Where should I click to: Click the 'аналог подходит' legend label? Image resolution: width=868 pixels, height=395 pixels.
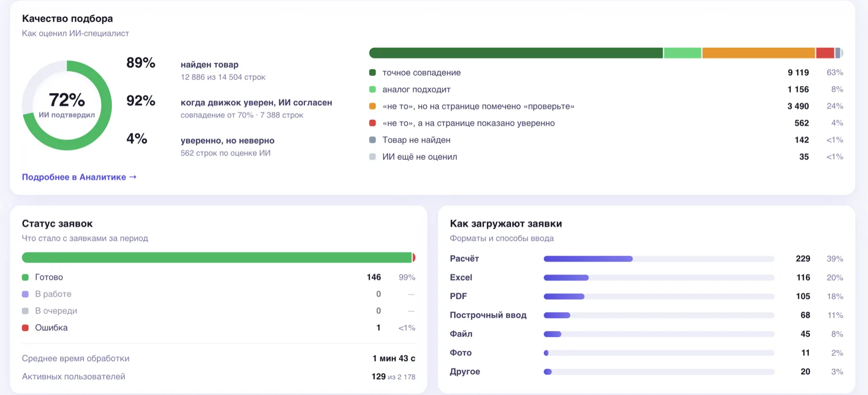click(x=417, y=89)
